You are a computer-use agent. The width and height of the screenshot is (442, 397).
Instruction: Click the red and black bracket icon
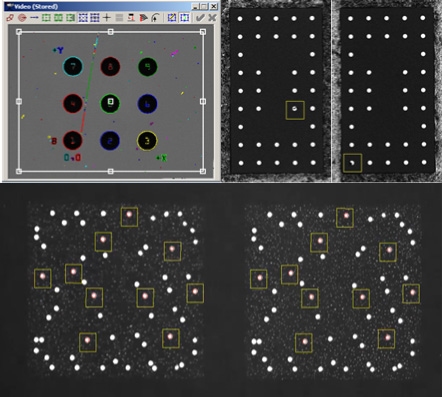pyautogui.click(x=131, y=18)
